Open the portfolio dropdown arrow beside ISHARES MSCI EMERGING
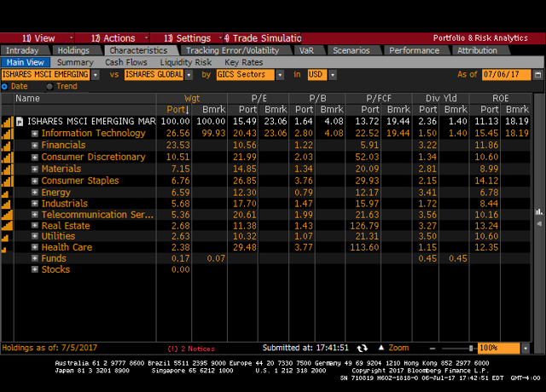 click(95, 75)
